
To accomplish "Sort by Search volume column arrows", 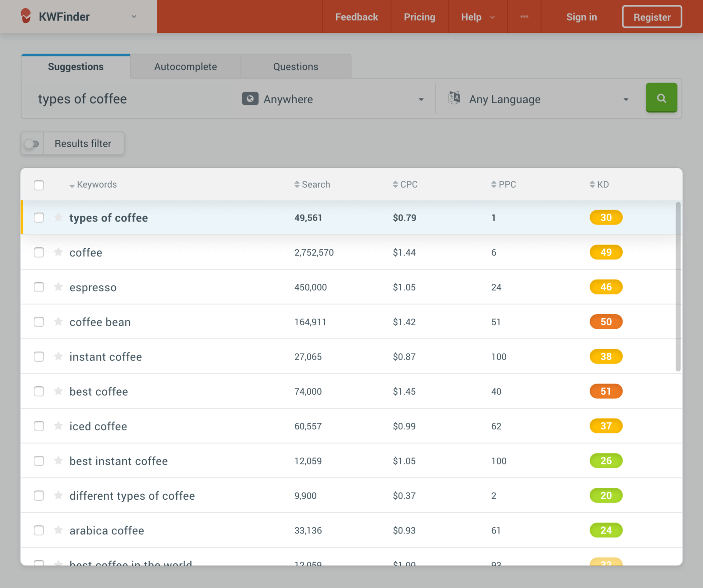I will point(297,185).
